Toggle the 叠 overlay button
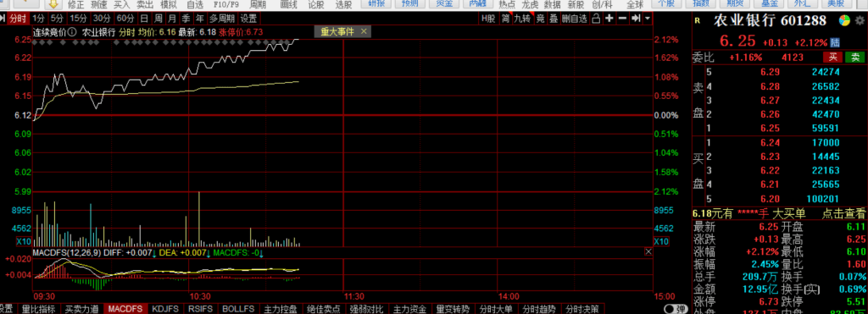This screenshot has height=314, width=868. (x=553, y=19)
